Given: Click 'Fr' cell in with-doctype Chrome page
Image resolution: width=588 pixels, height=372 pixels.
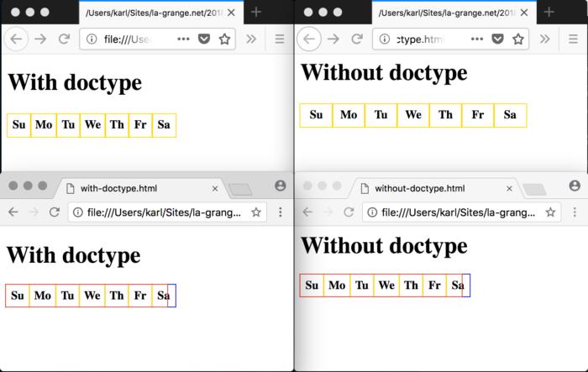Looking at the screenshot, I should pyautogui.click(x=140, y=296).
